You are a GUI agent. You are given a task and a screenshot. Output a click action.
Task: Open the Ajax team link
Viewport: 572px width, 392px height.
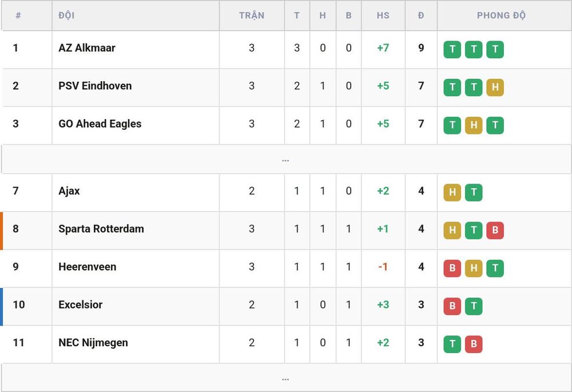click(x=69, y=191)
